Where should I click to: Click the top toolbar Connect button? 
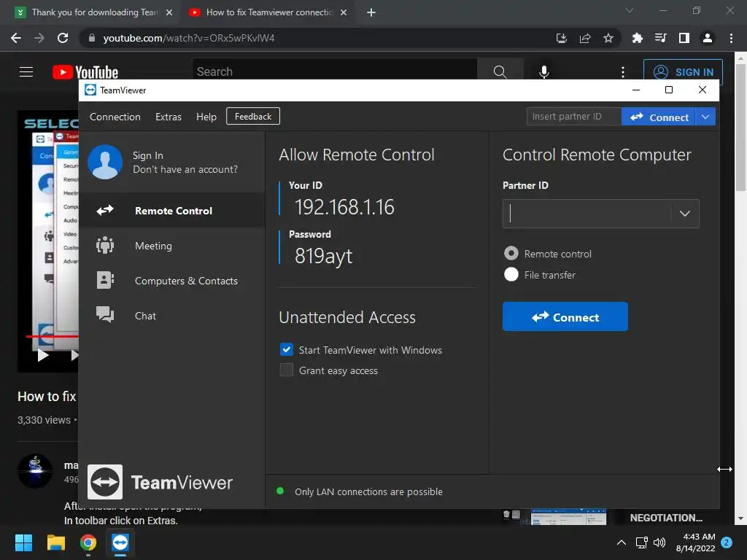(659, 117)
